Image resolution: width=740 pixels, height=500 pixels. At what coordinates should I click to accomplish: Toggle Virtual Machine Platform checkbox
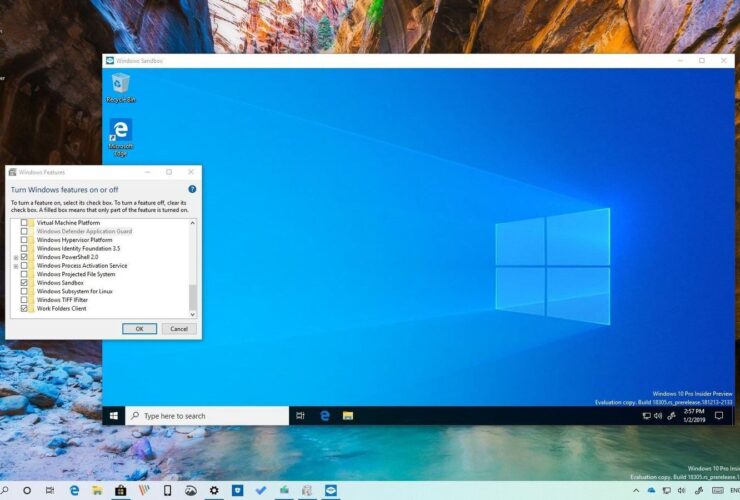coord(24,223)
